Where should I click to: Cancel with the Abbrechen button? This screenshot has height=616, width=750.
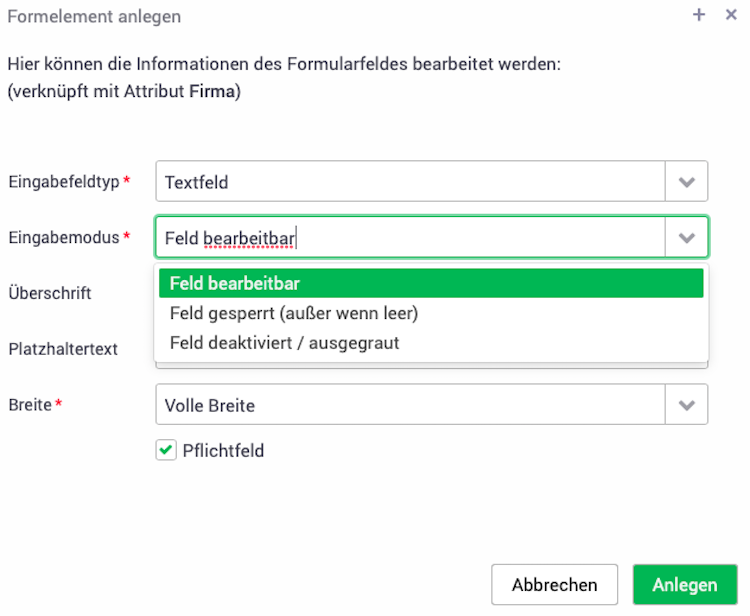point(554,584)
